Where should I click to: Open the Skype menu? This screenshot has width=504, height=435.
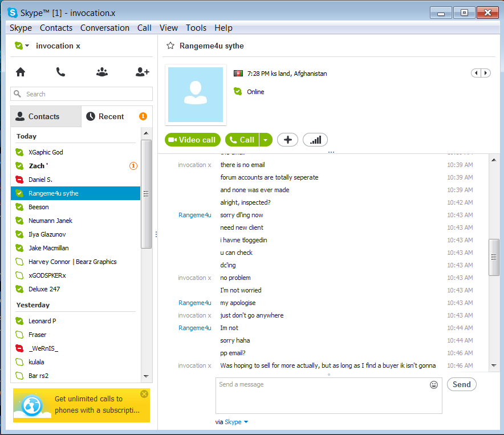[x=21, y=28]
